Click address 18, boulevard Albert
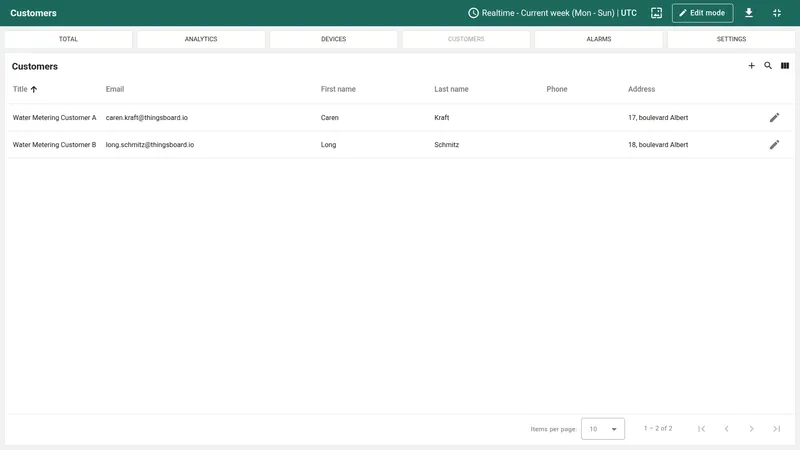 [x=658, y=144]
